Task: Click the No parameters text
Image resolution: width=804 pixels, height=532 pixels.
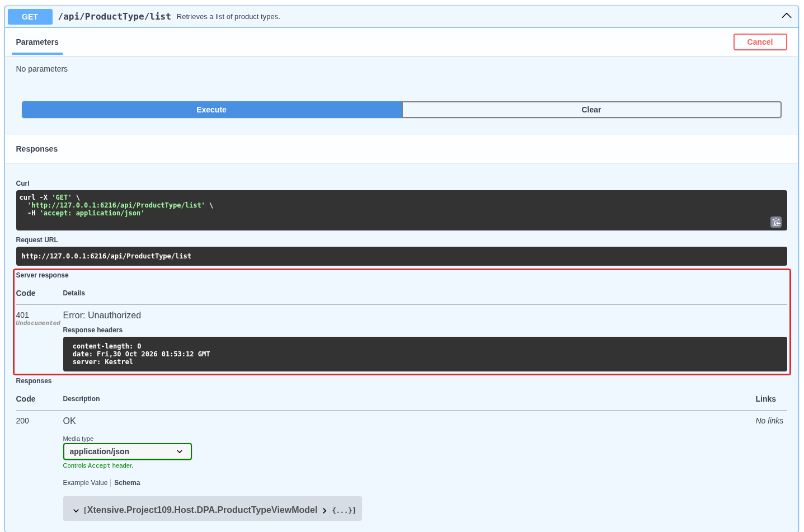Action: point(42,69)
